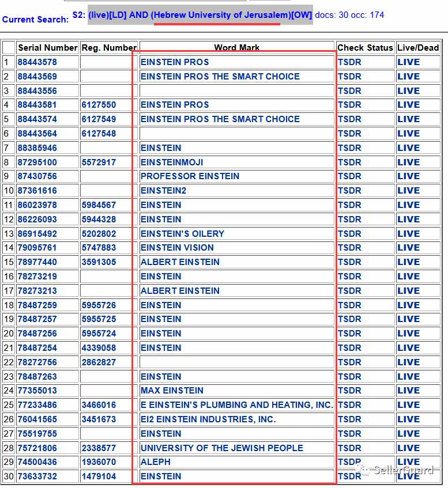The width and height of the screenshot is (448, 488).
Task: Open serial number 78273219
Action: [x=37, y=277]
